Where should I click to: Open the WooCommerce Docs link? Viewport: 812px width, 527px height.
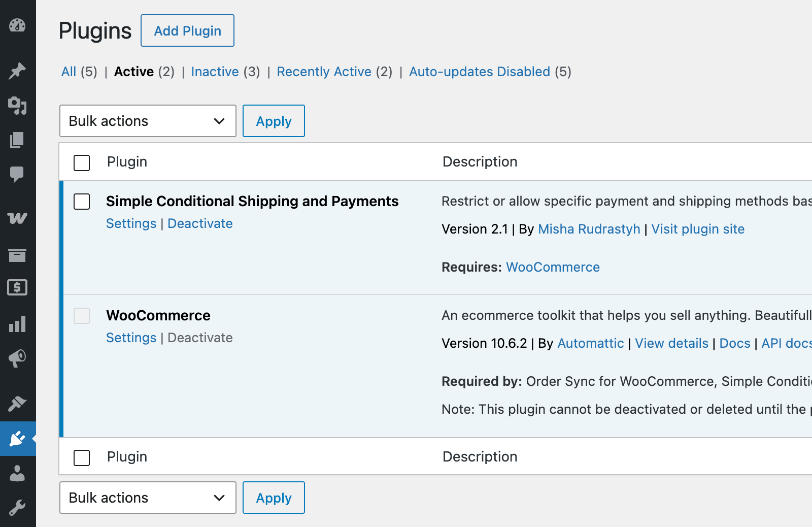coord(734,343)
